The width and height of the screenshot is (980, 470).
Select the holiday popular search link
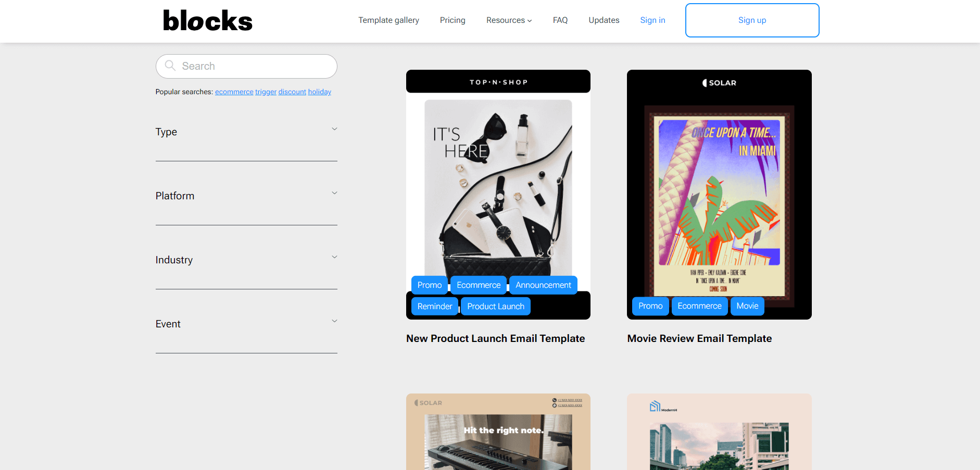click(x=320, y=92)
